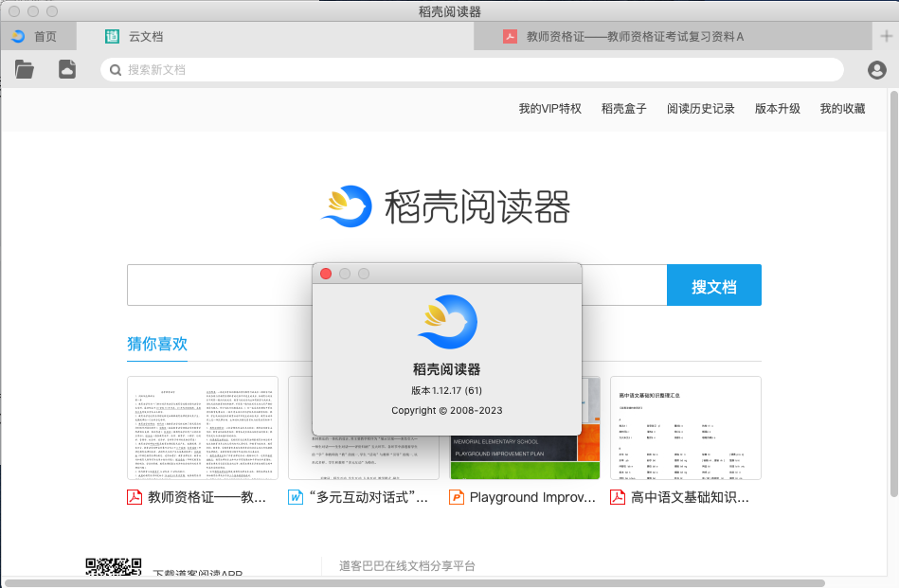This screenshot has height=588, width=899.
Task: Click the 搜文档 search button
Action: pos(714,284)
